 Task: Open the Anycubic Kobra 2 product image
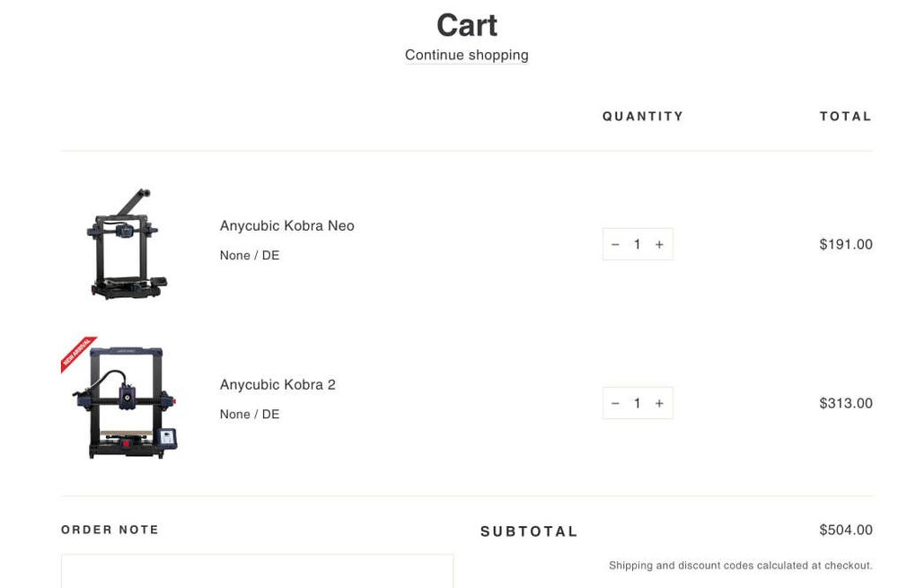point(128,404)
